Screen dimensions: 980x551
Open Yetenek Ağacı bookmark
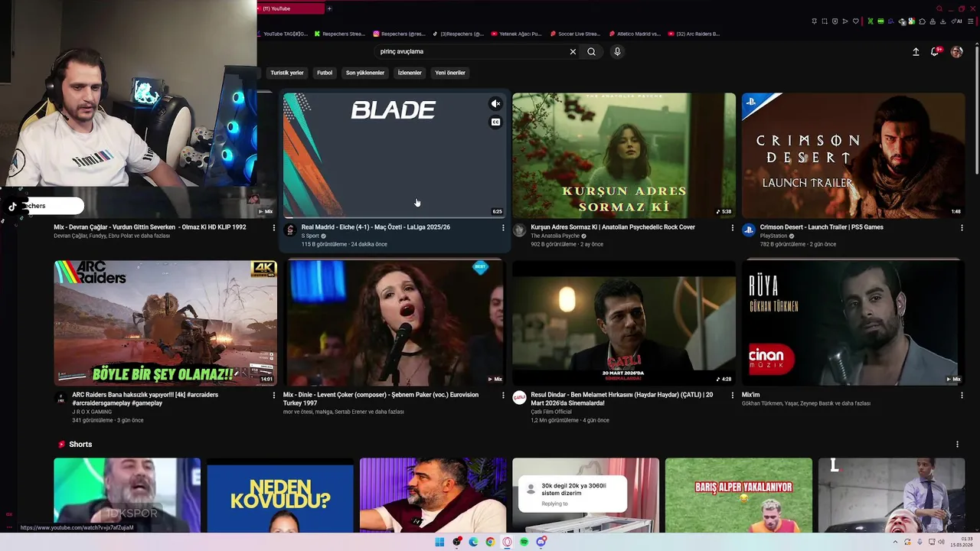click(517, 34)
